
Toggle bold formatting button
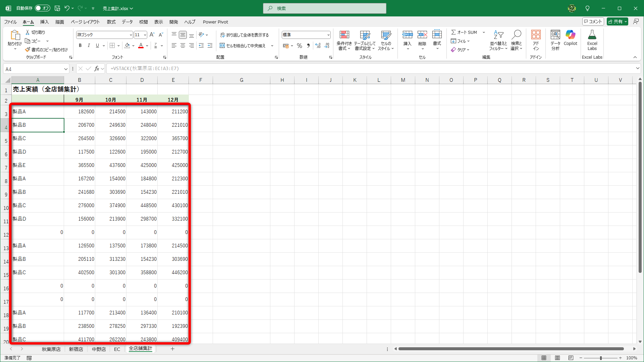click(x=80, y=46)
